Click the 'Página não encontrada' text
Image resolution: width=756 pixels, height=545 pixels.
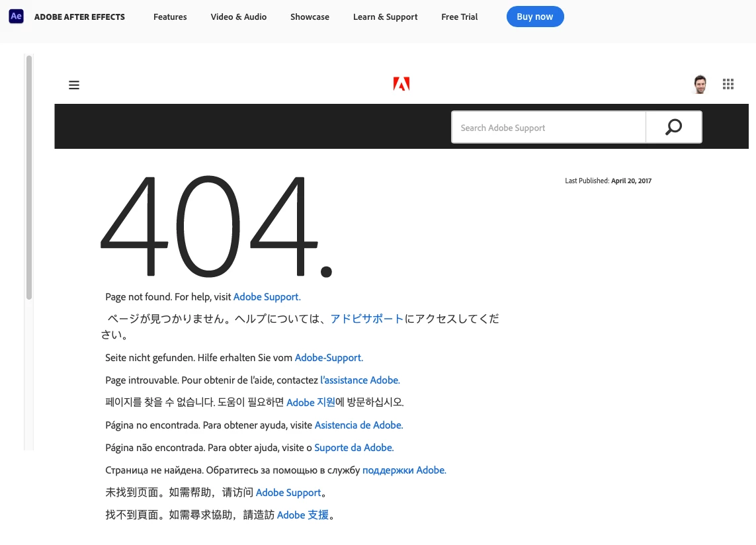click(155, 448)
